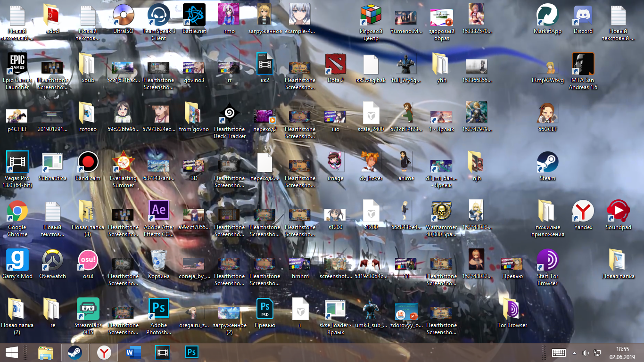The width and height of the screenshot is (644, 362).
Task: Open File Explorer from taskbar
Action: click(46, 352)
